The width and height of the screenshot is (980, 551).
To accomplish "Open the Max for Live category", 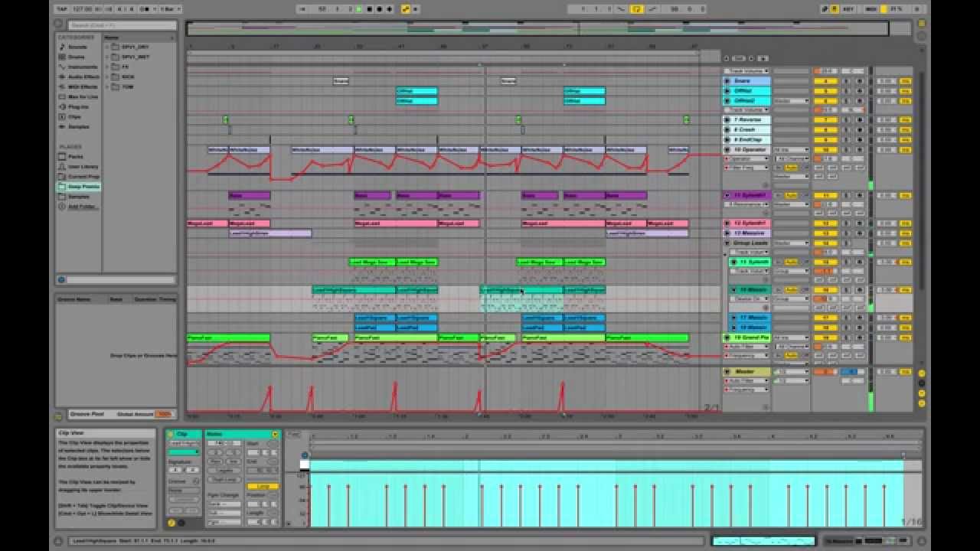I will coord(83,96).
